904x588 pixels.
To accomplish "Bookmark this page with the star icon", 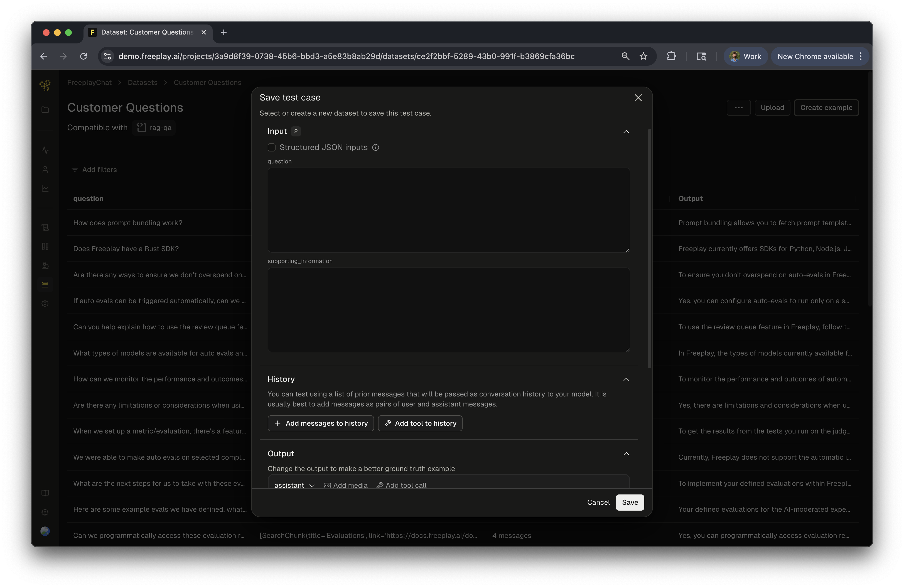I will [x=643, y=56].
